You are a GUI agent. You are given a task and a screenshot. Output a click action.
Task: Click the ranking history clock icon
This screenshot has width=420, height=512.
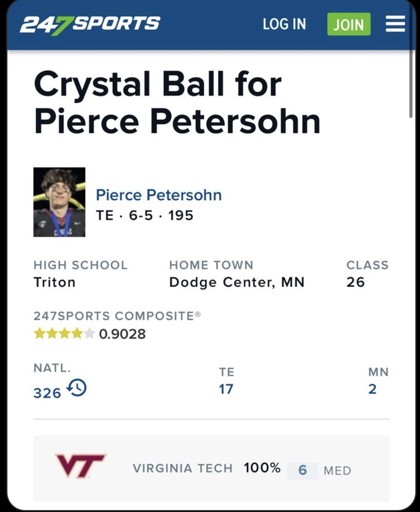coord(77,388)
